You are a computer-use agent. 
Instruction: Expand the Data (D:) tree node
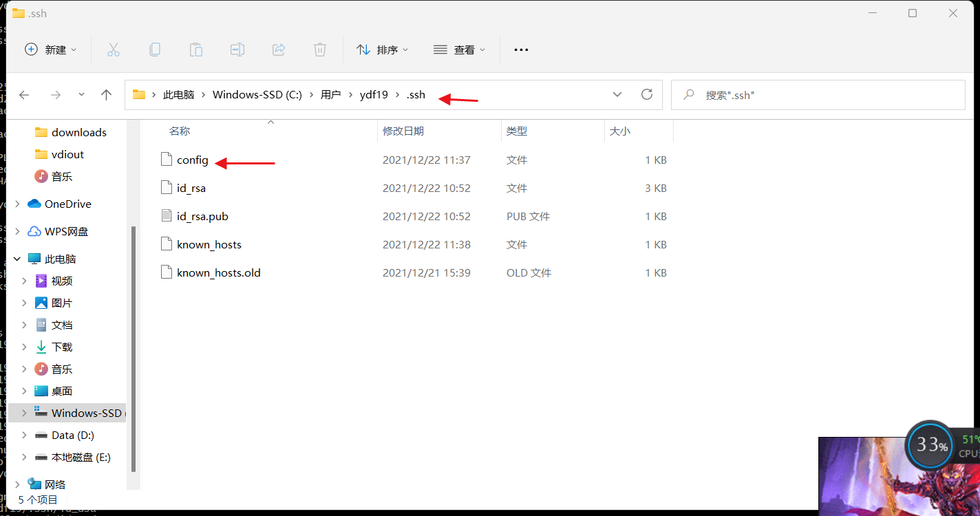[x=25, y=435]
